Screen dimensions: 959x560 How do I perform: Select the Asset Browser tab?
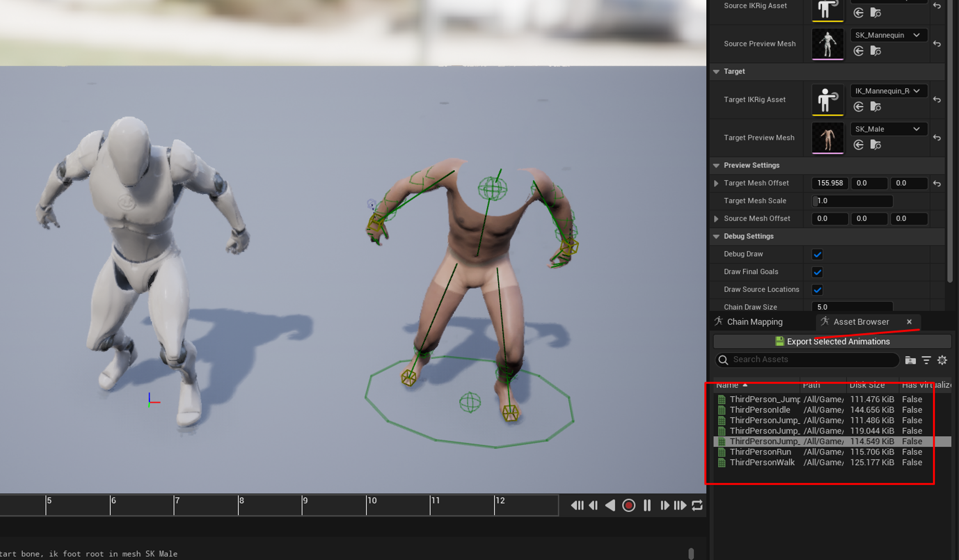pos(861,322)
